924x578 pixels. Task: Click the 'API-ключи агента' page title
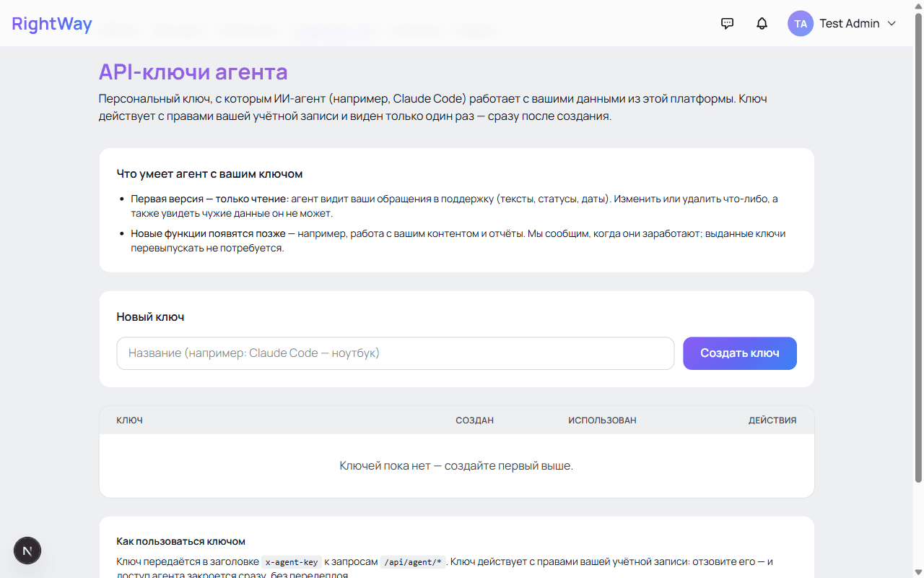(x=193, y=72)
